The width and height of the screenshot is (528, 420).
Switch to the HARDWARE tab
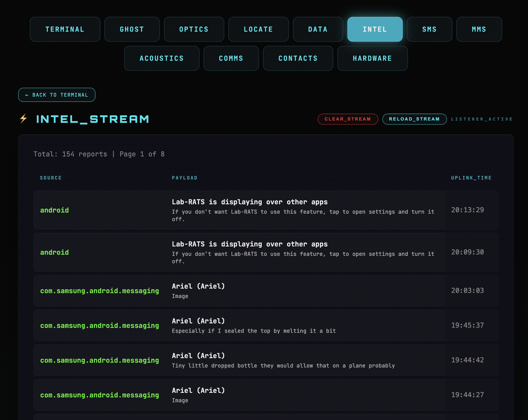point(372,58)
